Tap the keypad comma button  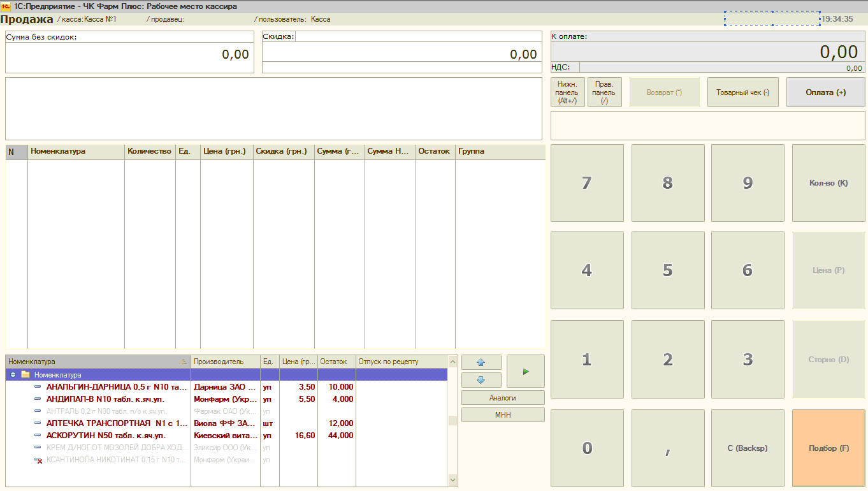click(x=668, y=448)
